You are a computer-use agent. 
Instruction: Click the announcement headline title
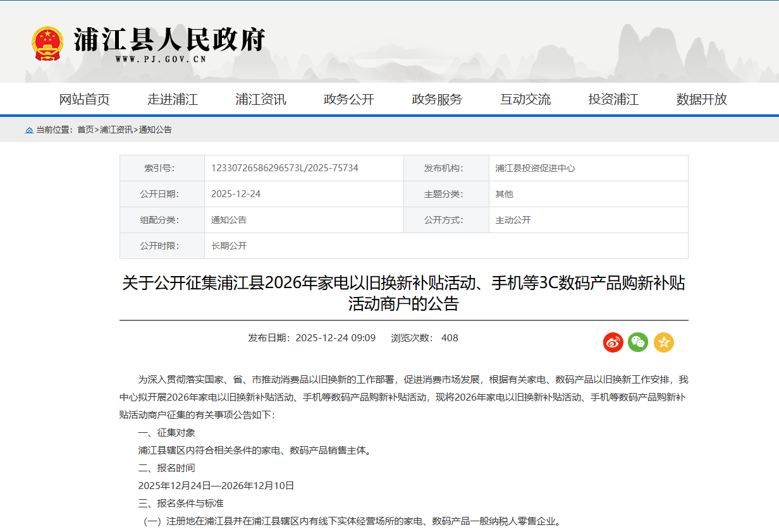403,293
